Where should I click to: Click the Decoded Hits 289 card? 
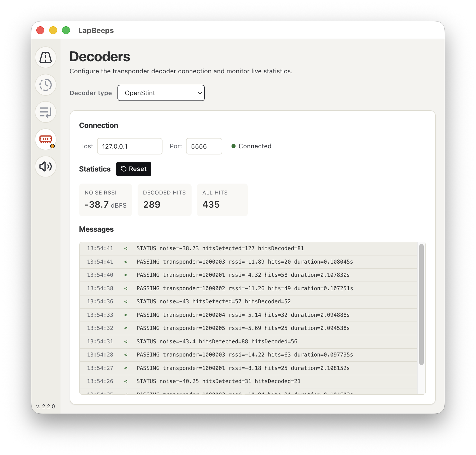pos(164,200)
